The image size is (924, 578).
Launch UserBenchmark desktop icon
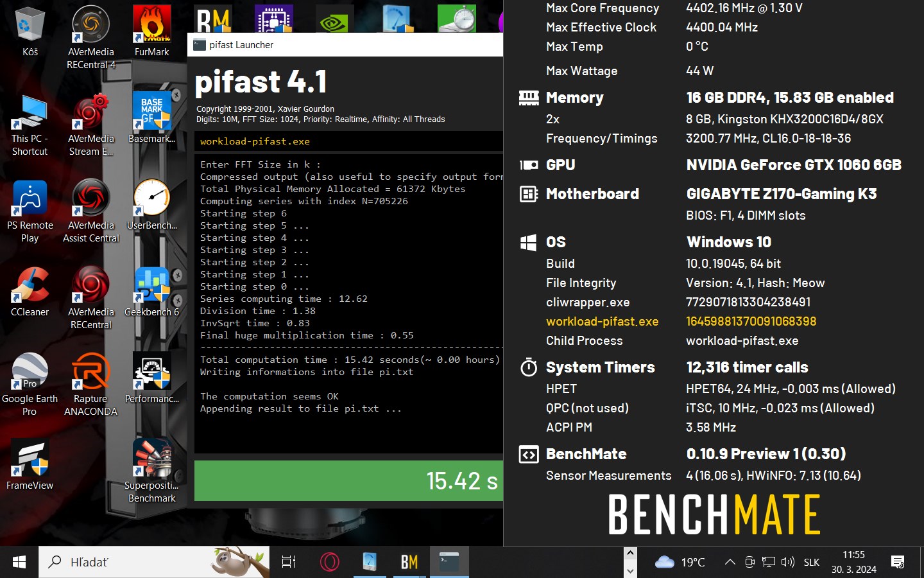coord(152,204)
